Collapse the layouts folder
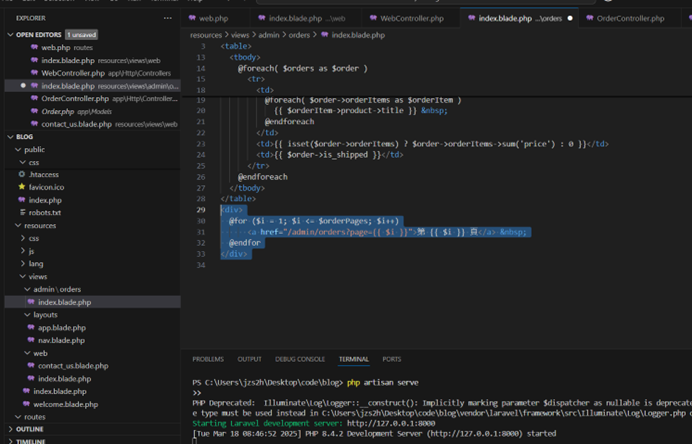The height and width of the screenshot is (444, 692). click(27, 315)
